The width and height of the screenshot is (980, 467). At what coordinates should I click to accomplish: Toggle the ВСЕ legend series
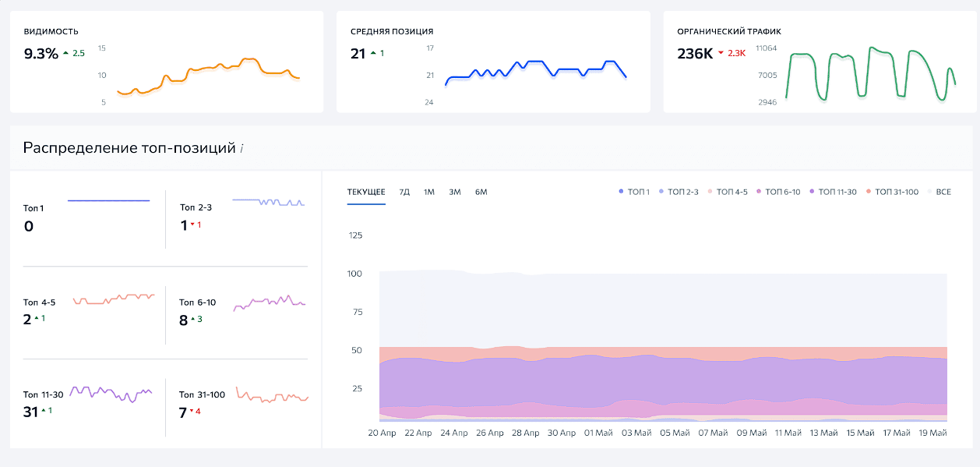click(939, 192)
